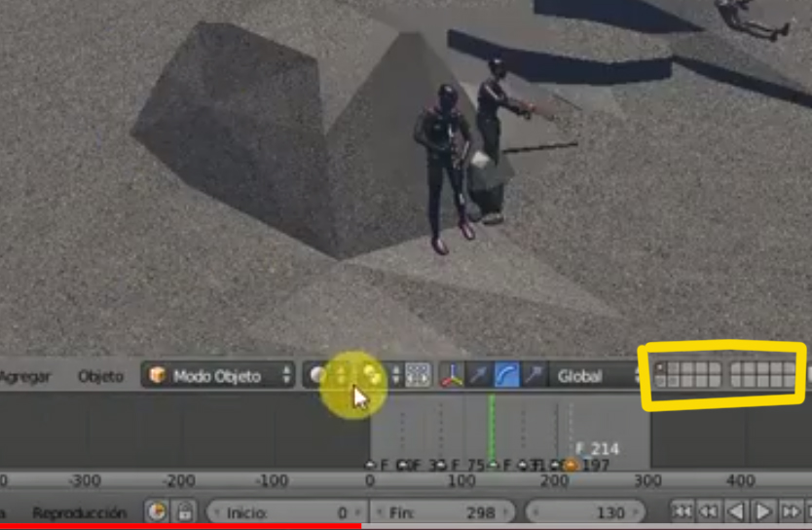
Task: Decrease current frame with left arrow
Action: point(535,512)
